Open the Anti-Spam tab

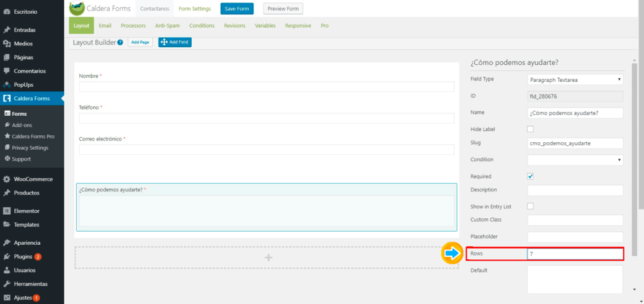point(167,26)
